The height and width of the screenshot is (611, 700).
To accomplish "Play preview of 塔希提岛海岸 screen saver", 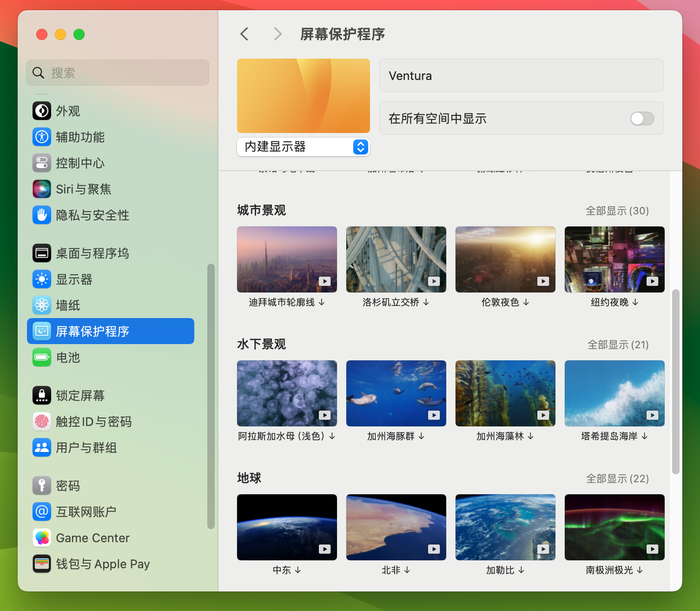I will [x=653, y=415].
